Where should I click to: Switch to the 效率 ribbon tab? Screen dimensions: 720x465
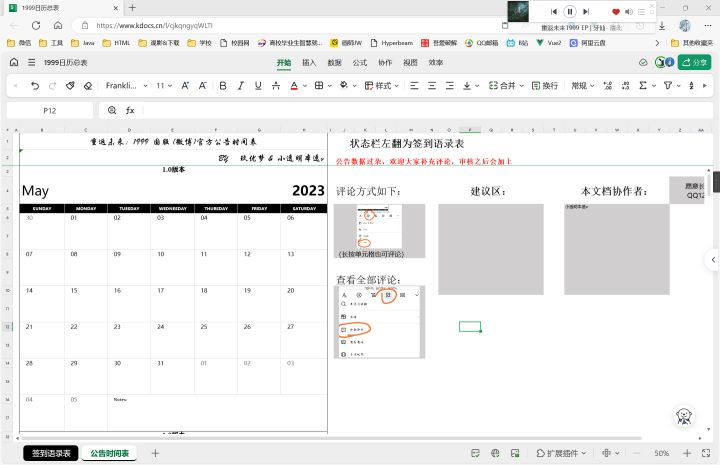click(435, 62)
